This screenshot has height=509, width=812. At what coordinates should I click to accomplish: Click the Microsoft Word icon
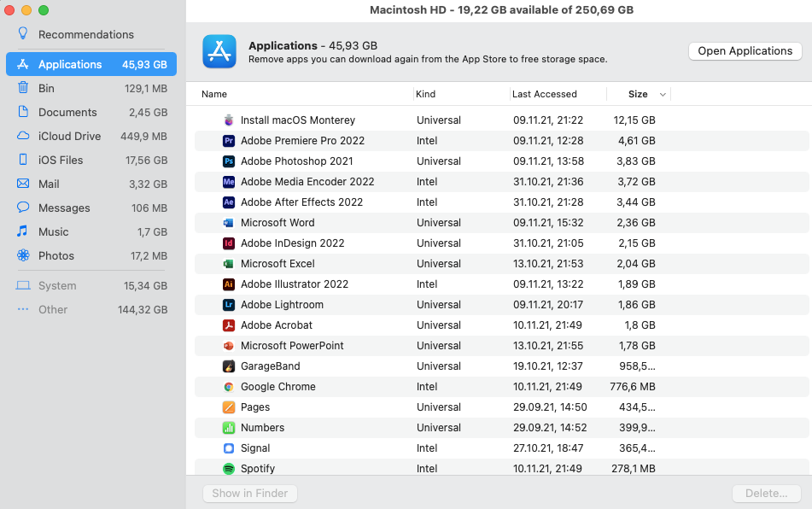(228, 223)
